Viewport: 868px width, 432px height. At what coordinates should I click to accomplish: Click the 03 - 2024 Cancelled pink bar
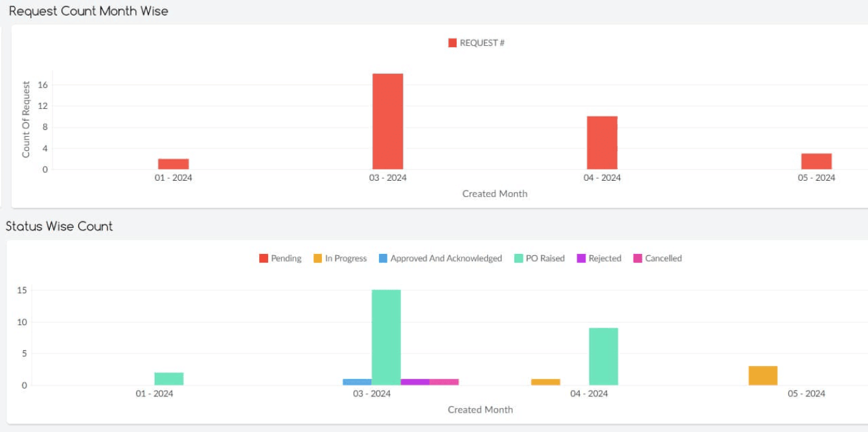point(444,382)
